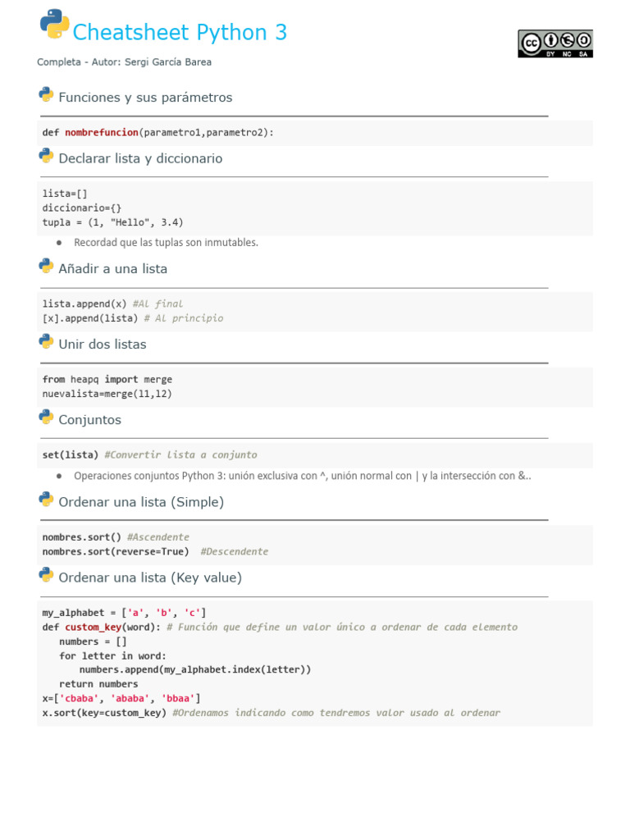The image size is (630, 840).
Task: Click the set(lista) code snippet
Action: [x=71, y=455]
